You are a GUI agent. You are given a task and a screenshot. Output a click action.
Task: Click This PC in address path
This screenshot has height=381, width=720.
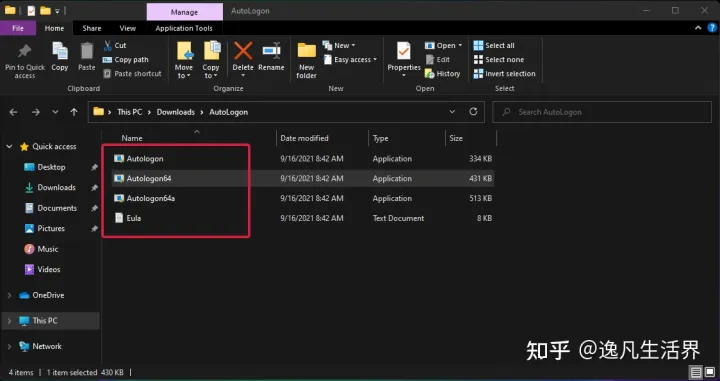pos(129,112)
